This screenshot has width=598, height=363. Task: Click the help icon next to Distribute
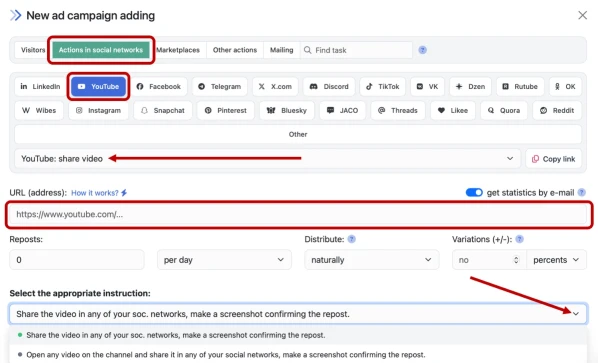[x=352, y=239]
